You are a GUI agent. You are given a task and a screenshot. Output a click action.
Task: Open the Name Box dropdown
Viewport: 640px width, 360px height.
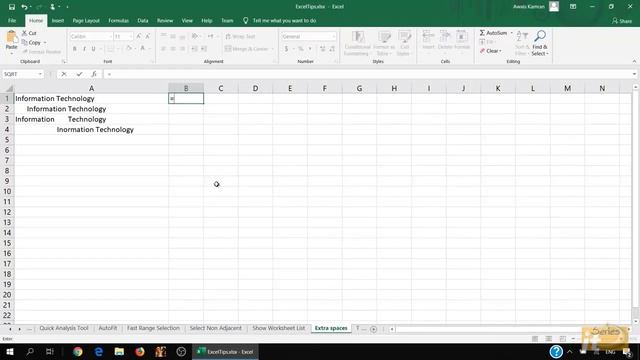click(40, 74)
